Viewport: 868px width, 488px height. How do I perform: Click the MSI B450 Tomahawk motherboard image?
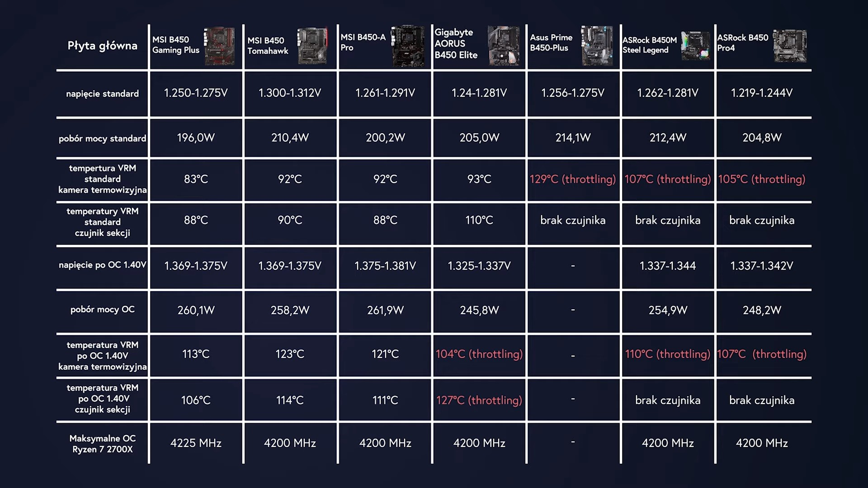pos(312,46)
